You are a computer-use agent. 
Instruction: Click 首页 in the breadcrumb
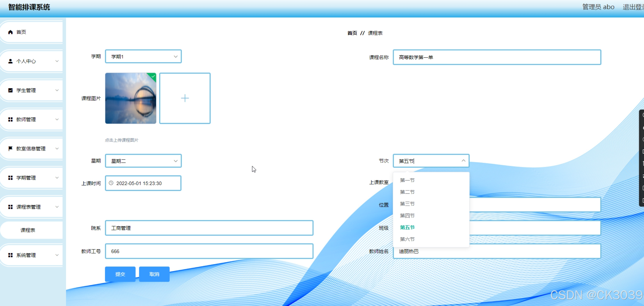click(352, 33)
